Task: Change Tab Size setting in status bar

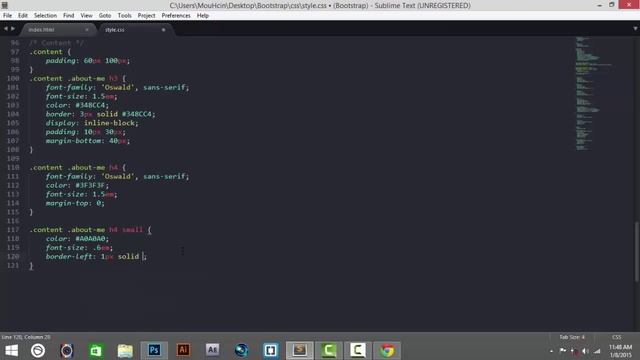Action: click(x=572, y=337)
